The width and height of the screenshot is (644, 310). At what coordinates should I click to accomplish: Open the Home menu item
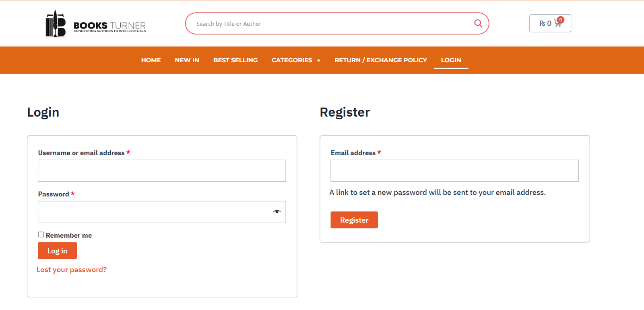[151, 60]
